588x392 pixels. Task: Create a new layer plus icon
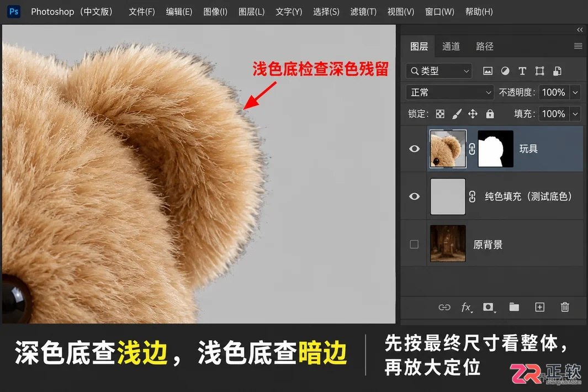(x=539, y=308)
